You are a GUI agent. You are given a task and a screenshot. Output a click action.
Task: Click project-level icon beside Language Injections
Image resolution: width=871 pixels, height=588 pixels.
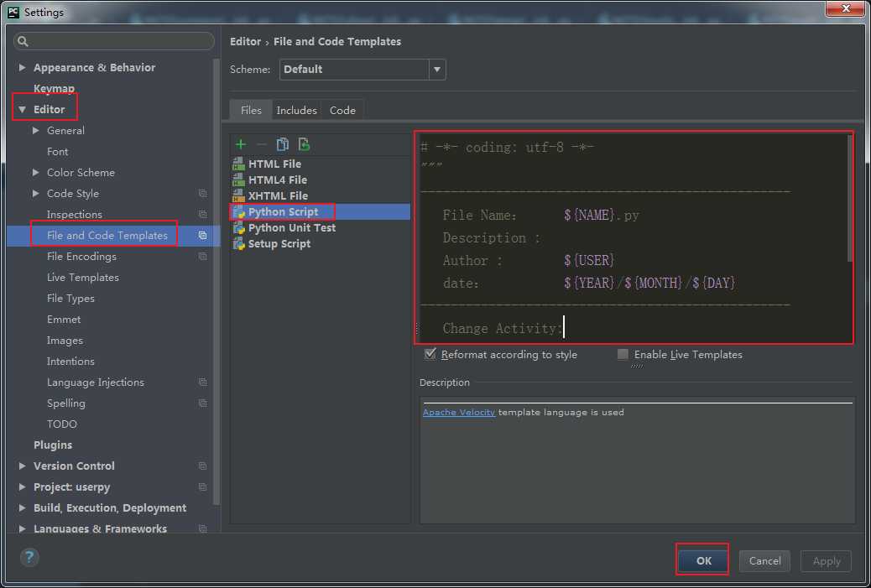tap(203, 382)
